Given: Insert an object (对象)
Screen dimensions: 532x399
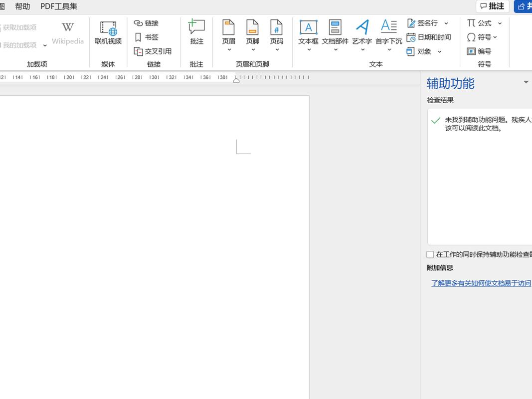Looking at the screenshot, I should 419,51.
